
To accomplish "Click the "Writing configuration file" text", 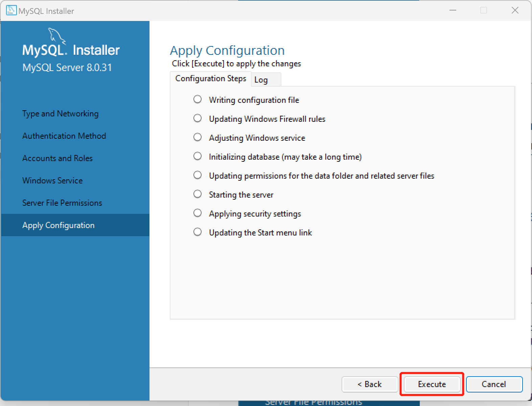I will (x=254, y=100).
